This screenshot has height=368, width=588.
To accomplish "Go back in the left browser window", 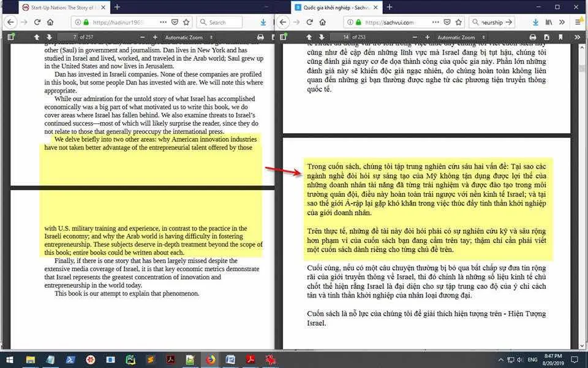I will 10,22.
